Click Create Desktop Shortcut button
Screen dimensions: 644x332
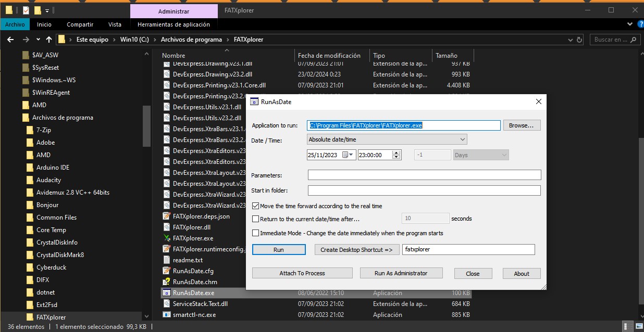pos(357,250)
